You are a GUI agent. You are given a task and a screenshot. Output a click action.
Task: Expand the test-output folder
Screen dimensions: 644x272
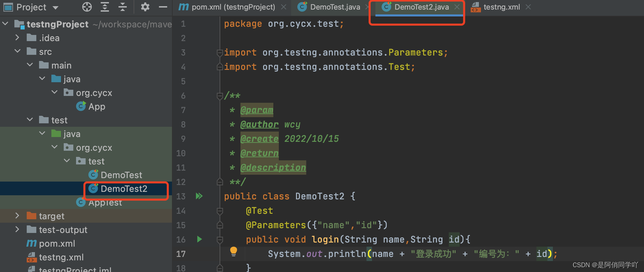17,230
